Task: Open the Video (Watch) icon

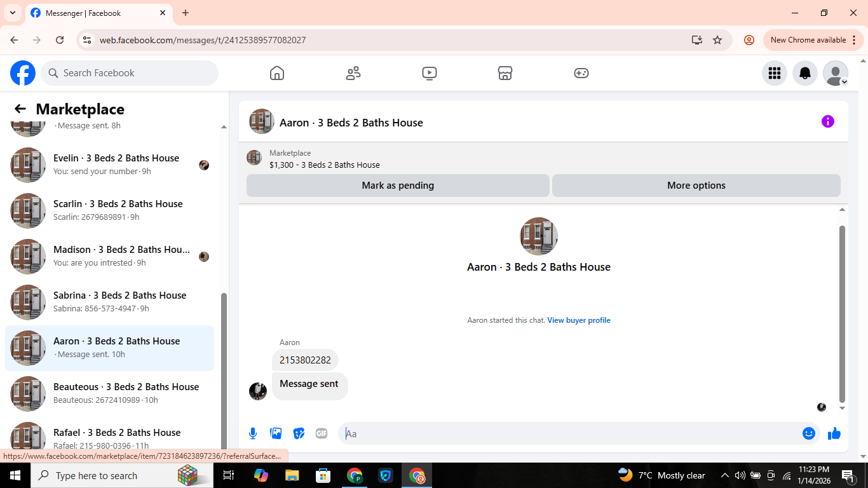Action: pos(430,73)
